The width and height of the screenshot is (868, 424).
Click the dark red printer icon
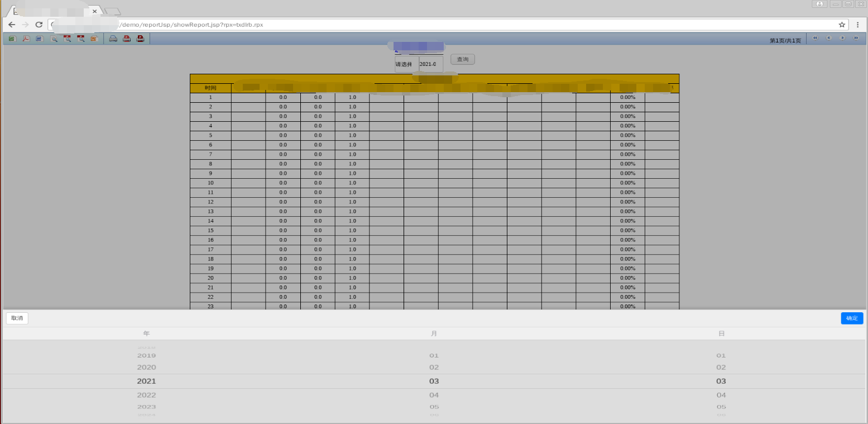click(141, 39)
